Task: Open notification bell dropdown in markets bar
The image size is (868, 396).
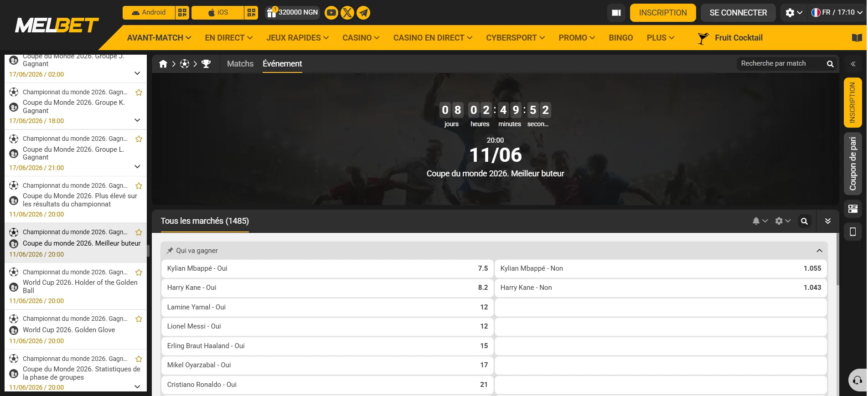Action: click(x=760, y=221)
